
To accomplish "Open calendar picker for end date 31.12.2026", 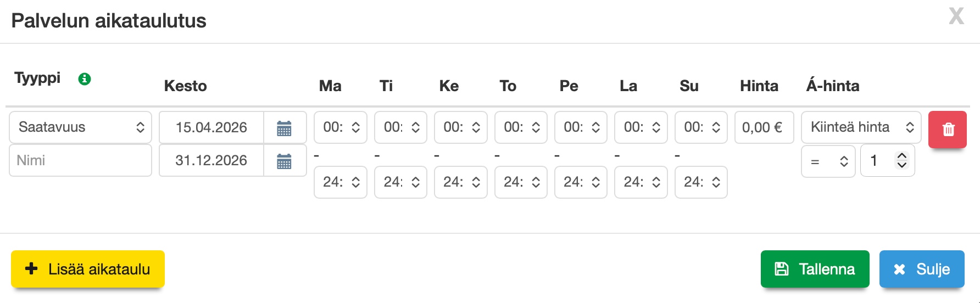I will coord(284,161).
